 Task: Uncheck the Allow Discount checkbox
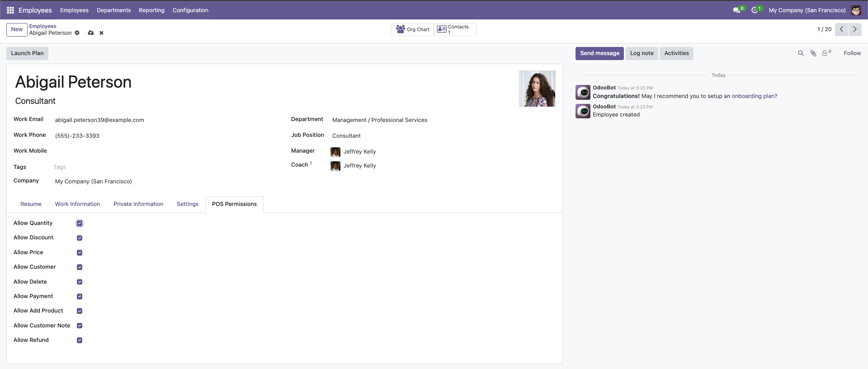click(80, 238)
